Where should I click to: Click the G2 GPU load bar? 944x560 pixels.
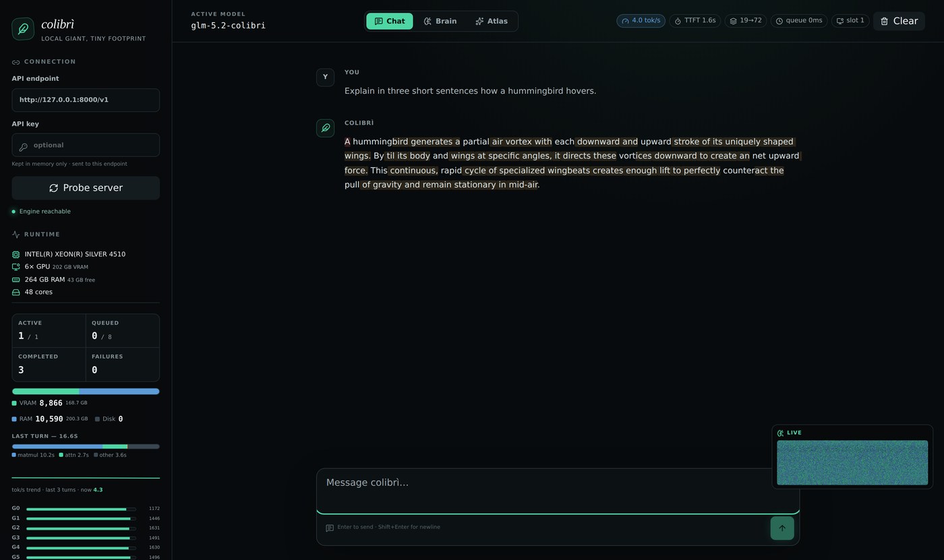81,529
